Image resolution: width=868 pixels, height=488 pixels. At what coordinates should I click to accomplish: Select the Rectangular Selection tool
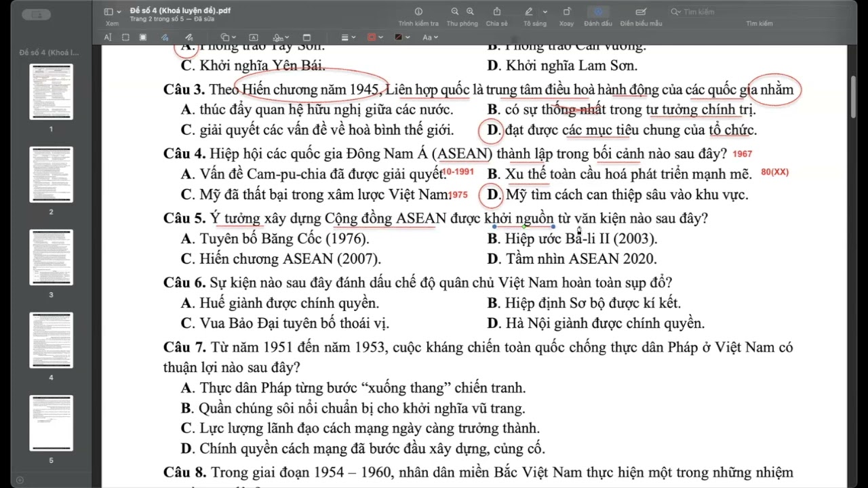[125, 37]
